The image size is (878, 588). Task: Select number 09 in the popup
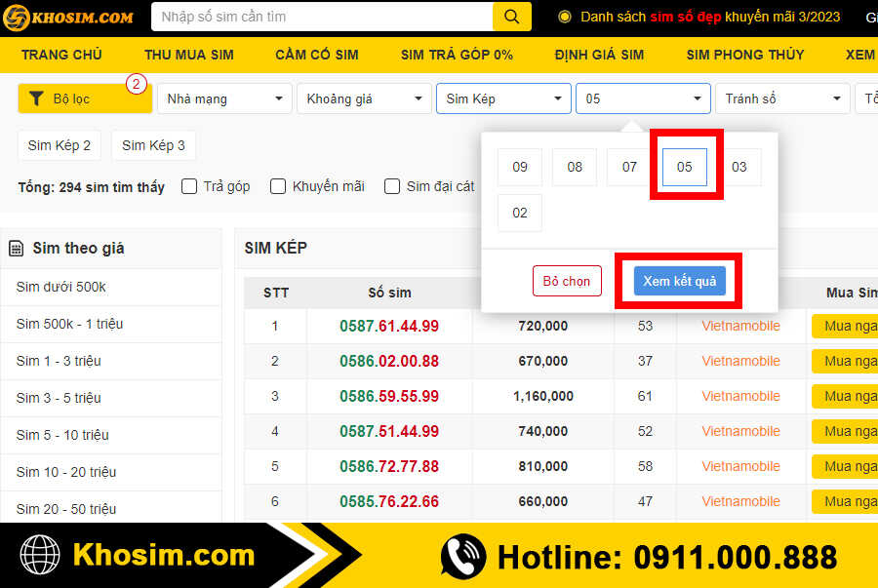coord(520,167)
